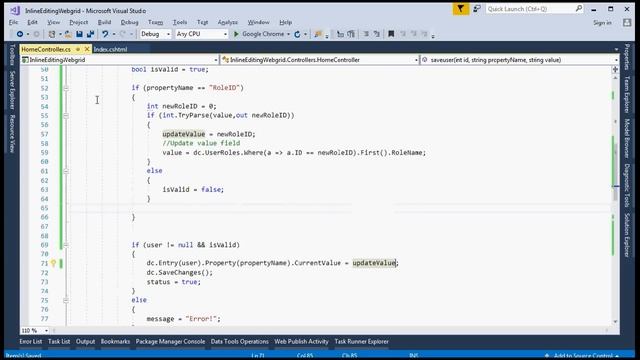The height and width of the screenshot is (360, 640).
Task: Click the Undo arrow icon
Action: tap(105, 34)
